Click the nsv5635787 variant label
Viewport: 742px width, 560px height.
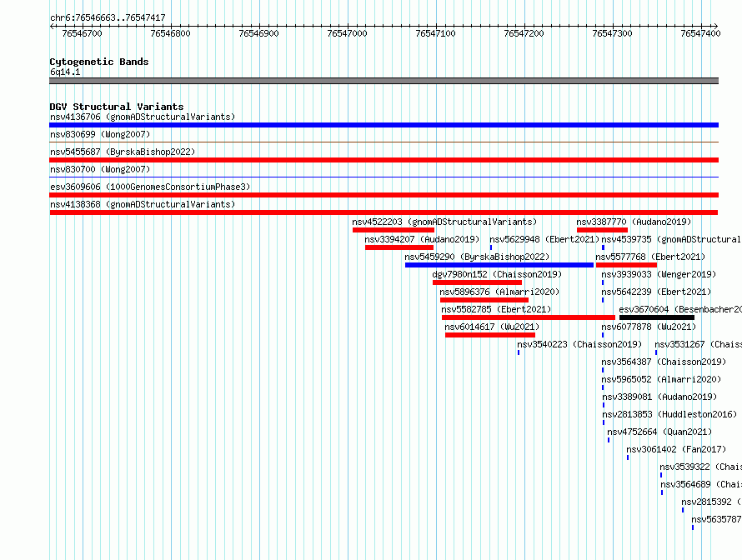click(x=716, y=519)
